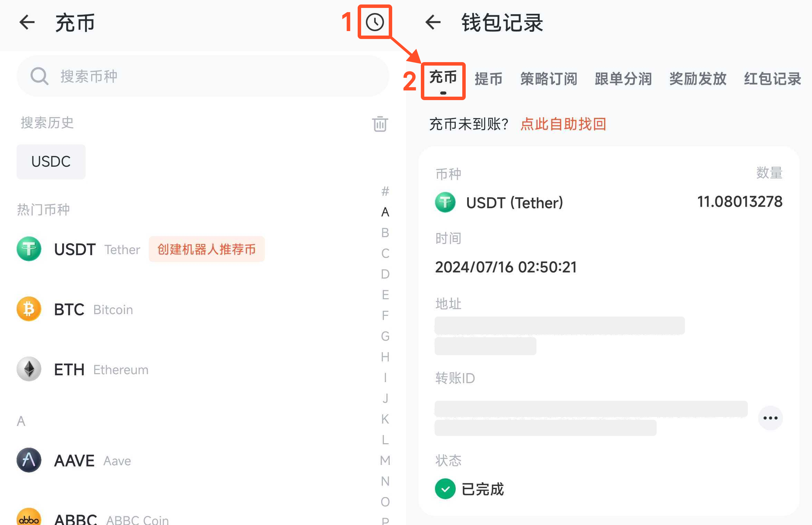Click the timestamp 2024/07/16 02:50:21
812x525 pixels.
(506, 267)
